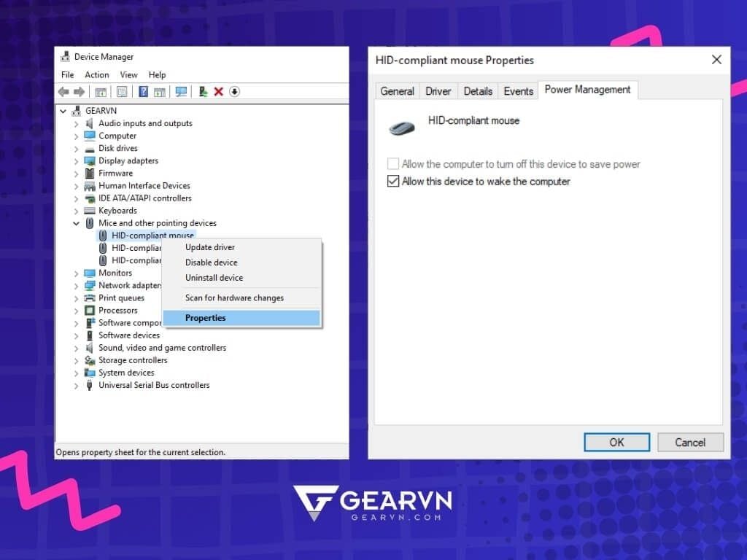Image resolution: width=747 pixels, height=560 pixels.
Task: Expand the Keyboards device category
Action: (77, 210)
